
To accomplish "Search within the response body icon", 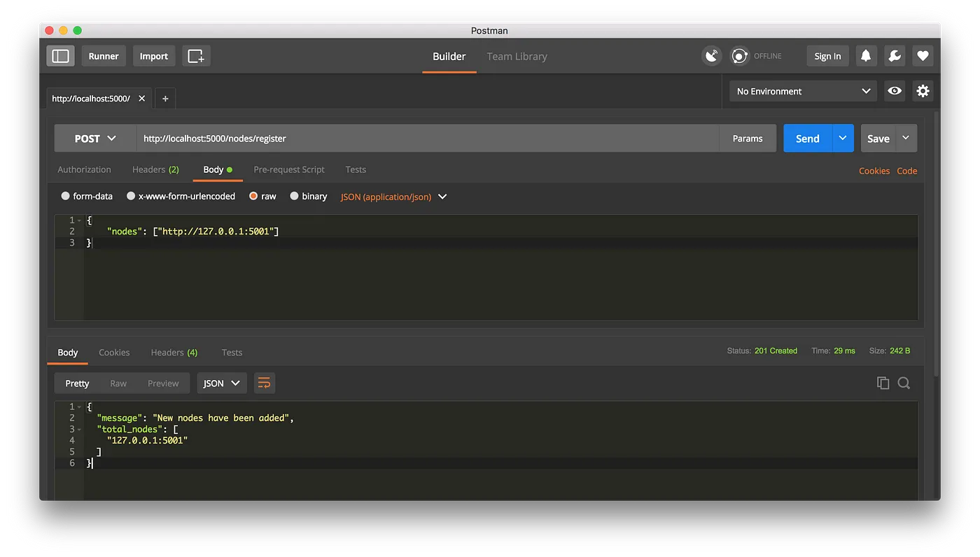I will (x=904, y=383).
